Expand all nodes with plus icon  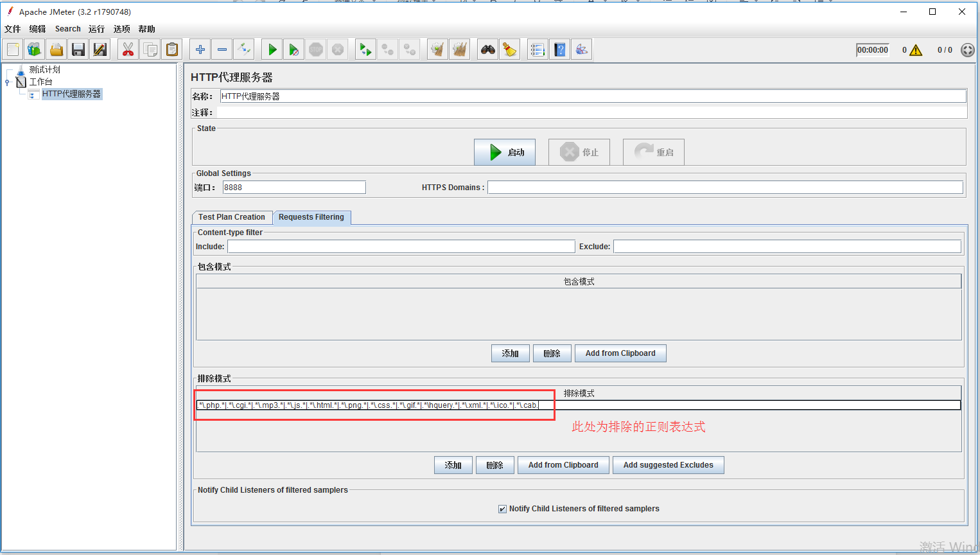[200, 49]
